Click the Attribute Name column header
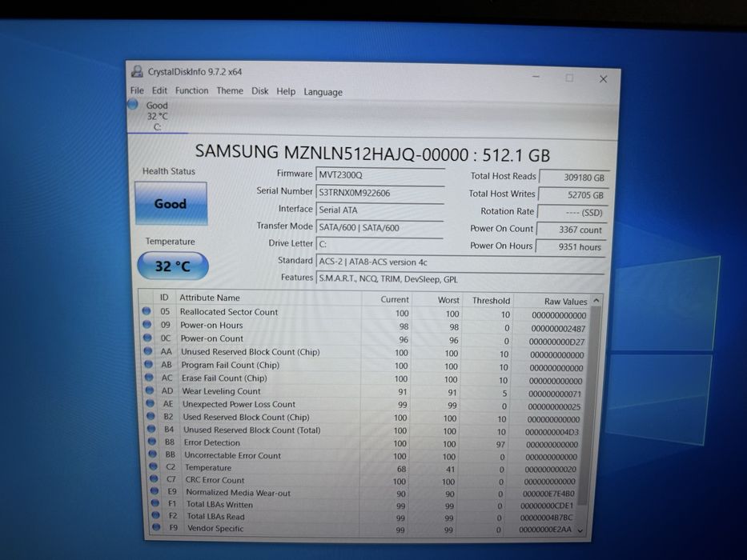Image resolution: width=747 pixels, height=560 pixels. point(269,298)
